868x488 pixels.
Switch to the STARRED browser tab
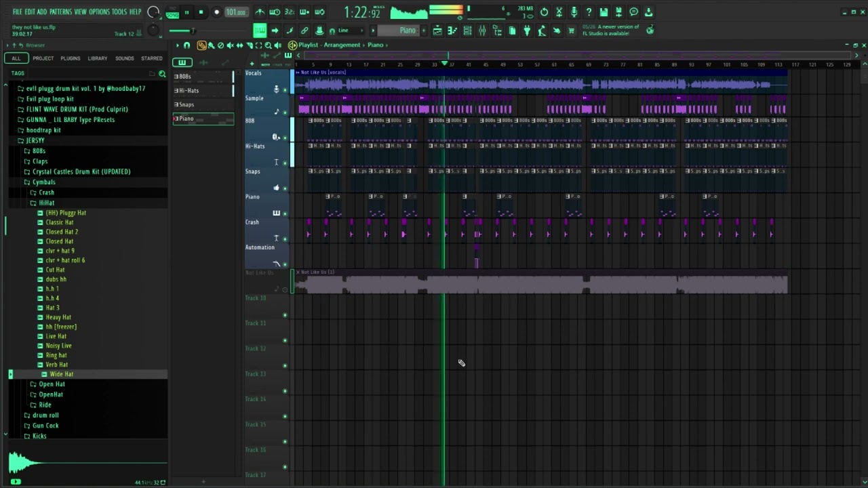151,58
